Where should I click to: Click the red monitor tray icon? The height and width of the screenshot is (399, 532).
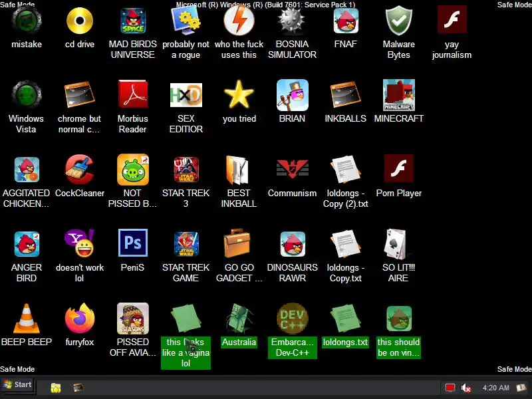pyautogui.click(x=450, y=388)
